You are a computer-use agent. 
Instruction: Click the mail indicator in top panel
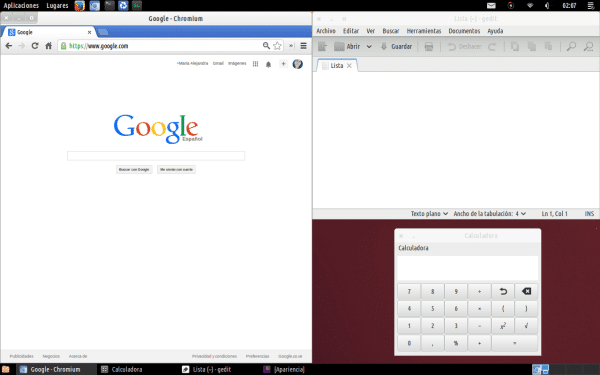click(491, 5)
